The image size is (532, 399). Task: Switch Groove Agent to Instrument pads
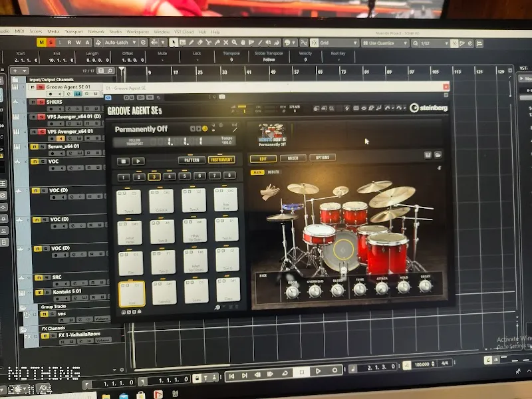pos(221,160)
